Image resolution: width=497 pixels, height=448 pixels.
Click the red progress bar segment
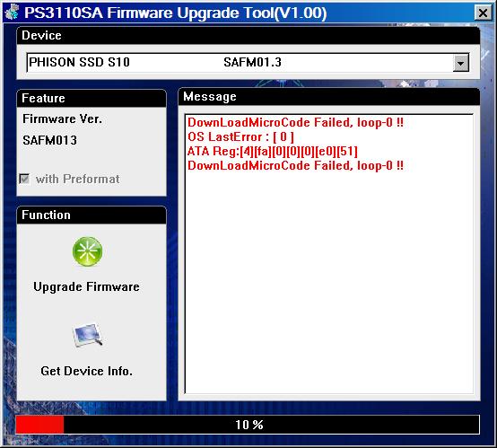click(40, 425)
